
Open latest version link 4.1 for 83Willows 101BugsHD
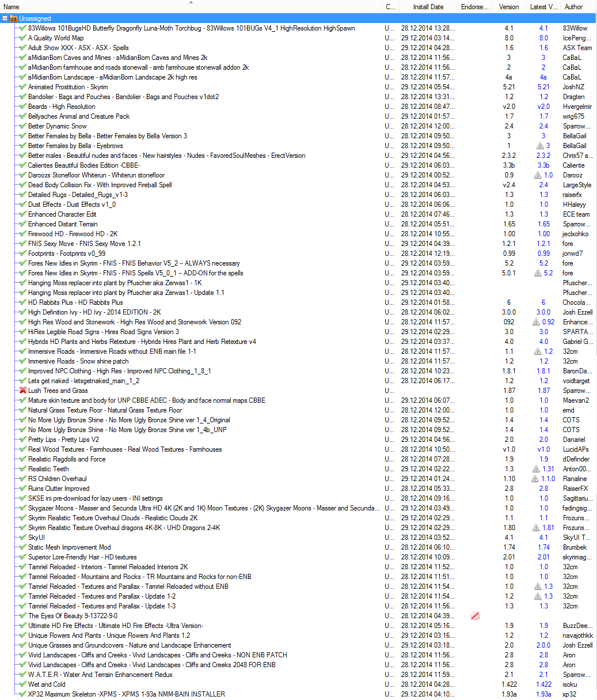click(x=543, y=28)
